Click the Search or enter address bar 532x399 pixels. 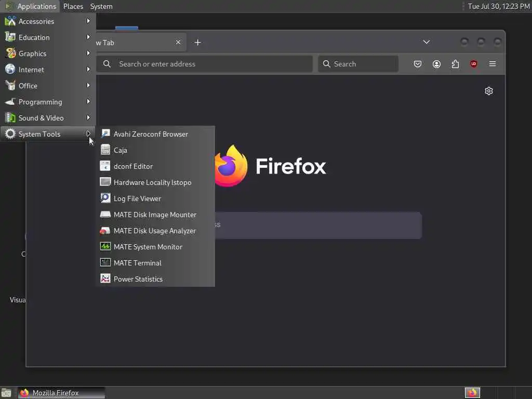[204, 64]
